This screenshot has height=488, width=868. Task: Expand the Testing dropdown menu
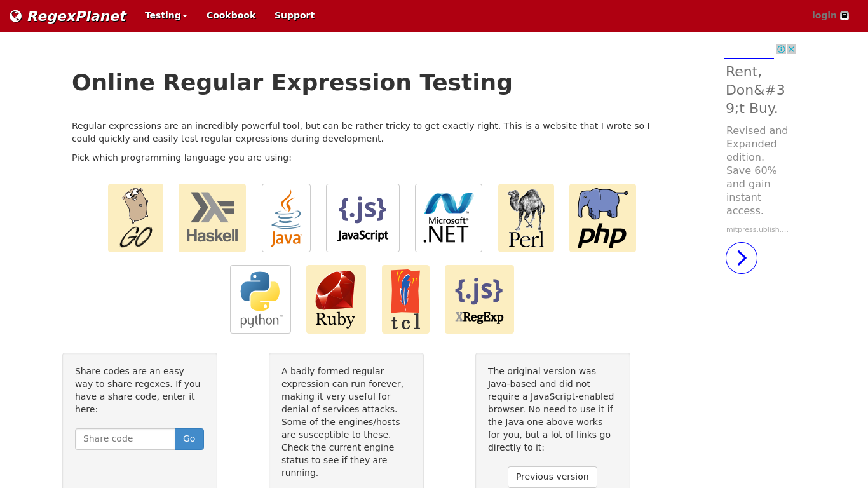166,15
